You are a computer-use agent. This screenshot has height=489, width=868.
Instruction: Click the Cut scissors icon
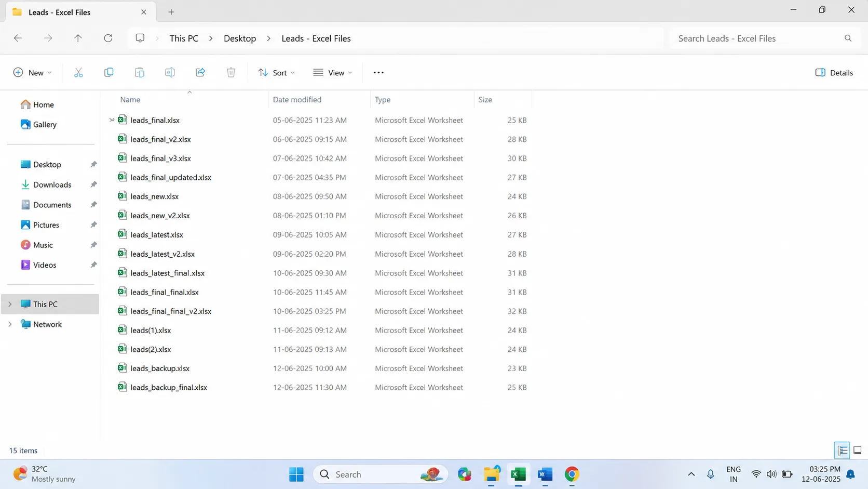click(78, 73)
